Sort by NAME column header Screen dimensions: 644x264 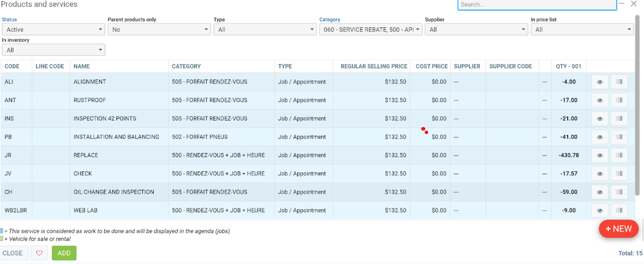point(82,66)
